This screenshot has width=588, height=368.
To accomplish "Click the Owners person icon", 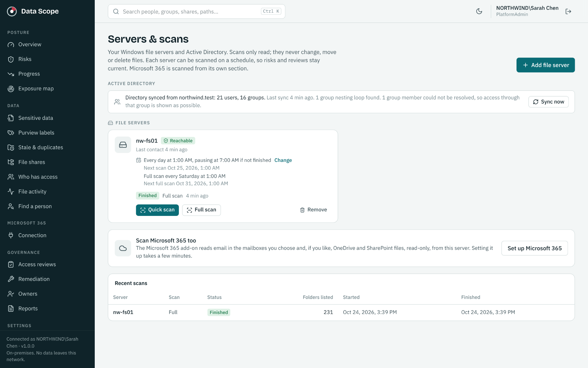I will click(x=11, y=294).
